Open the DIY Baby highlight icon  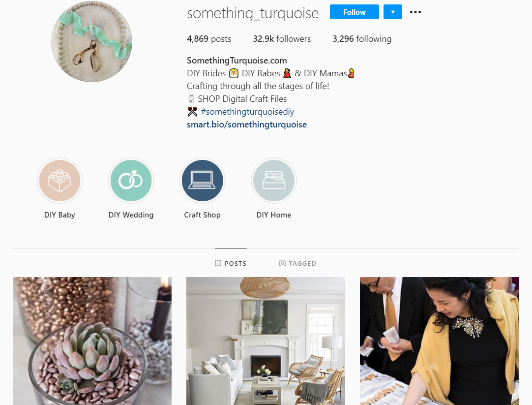[x=59, y=180]
